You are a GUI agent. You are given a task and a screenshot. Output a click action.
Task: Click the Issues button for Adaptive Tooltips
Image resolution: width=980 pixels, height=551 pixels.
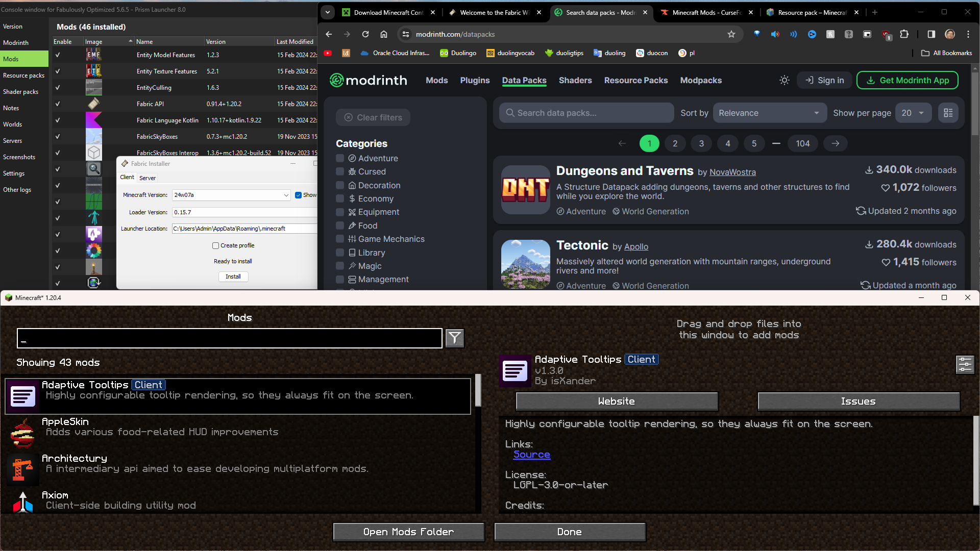pyautogui.click(x=859, y=401)
